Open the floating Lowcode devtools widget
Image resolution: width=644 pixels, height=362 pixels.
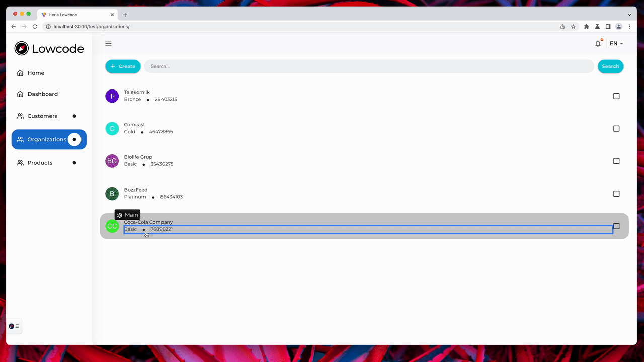[14, 326]
